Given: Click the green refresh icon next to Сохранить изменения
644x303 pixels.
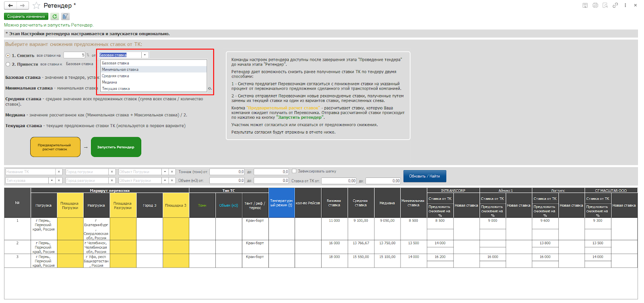Looking at the screenshot, I should pos(54,16).
